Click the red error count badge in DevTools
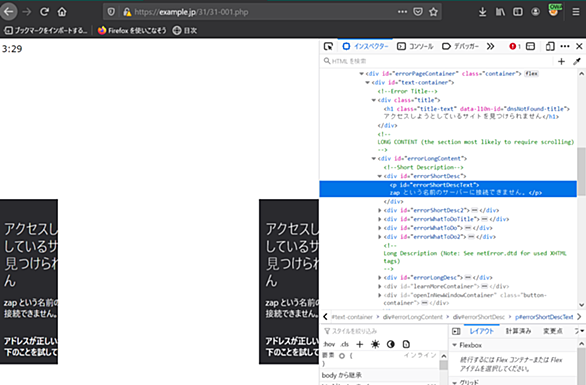 click(515, 46)
